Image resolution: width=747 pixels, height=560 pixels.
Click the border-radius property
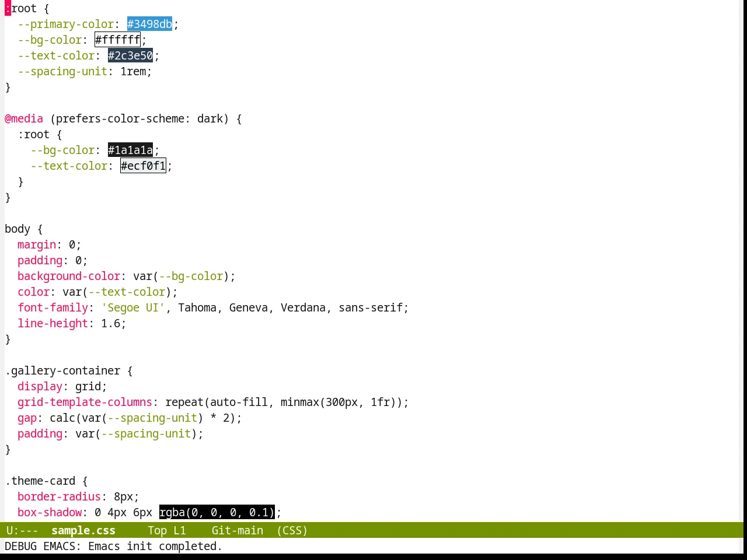coord(59,496)
